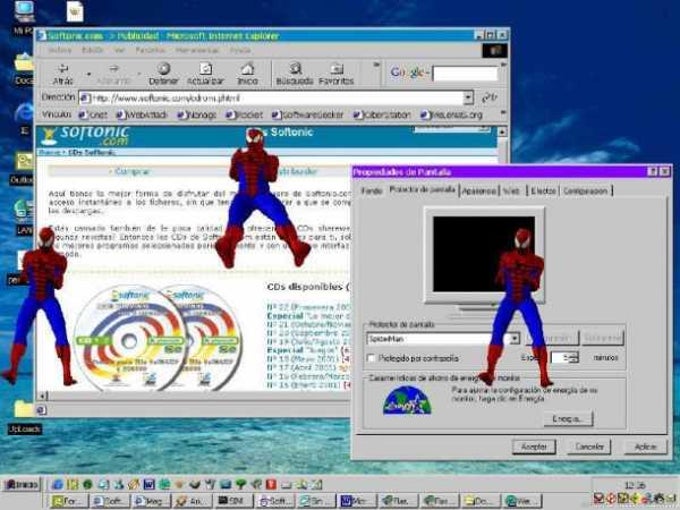Click the Google toolbar logo

pyautogui.click(x=408, y=72)
